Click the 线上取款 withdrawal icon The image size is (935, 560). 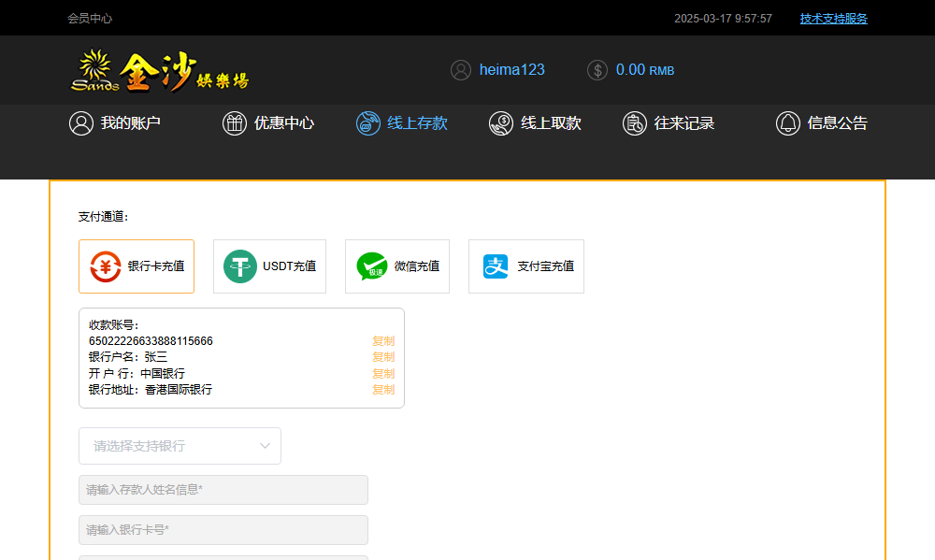[x=501, y=123]
